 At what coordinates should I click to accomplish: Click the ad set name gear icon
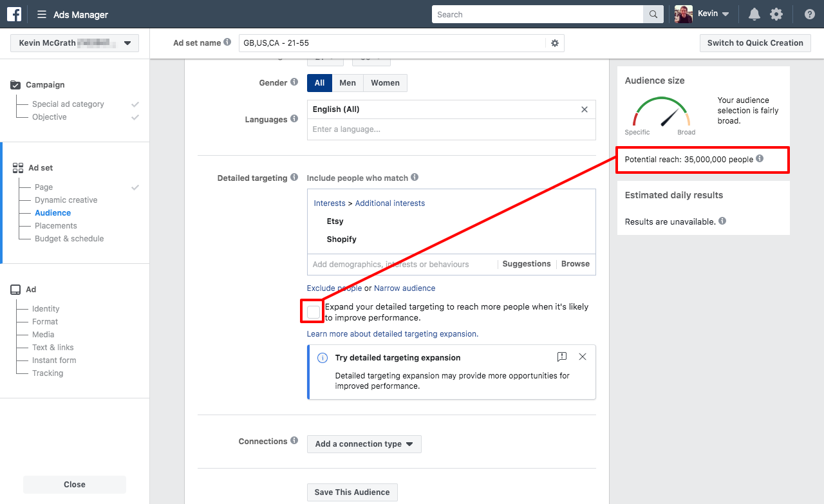tap(555, 43)
